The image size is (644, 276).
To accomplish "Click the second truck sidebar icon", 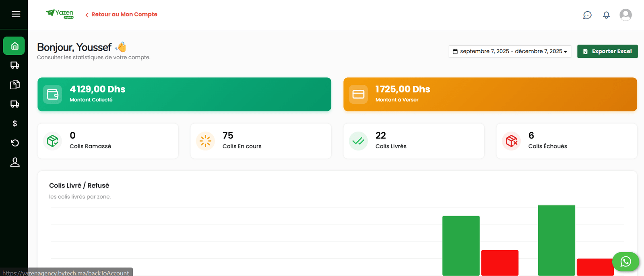I will pyautogui.click(x=14, y=104).
